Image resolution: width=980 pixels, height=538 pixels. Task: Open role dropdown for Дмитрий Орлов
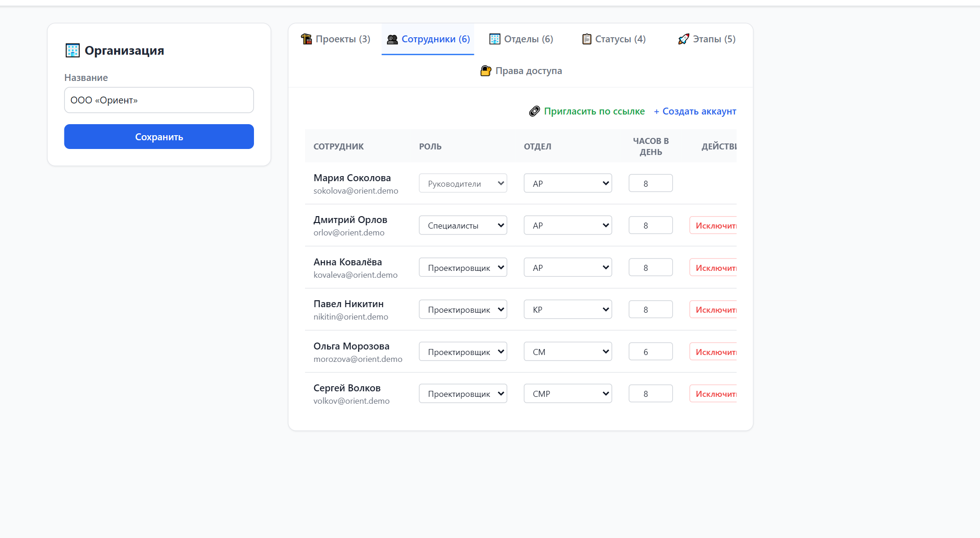(x=463, y=225)
